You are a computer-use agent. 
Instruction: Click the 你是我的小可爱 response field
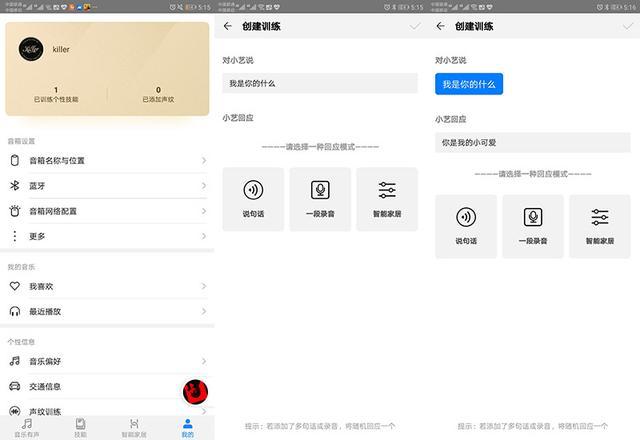click(x=533, y=142)
